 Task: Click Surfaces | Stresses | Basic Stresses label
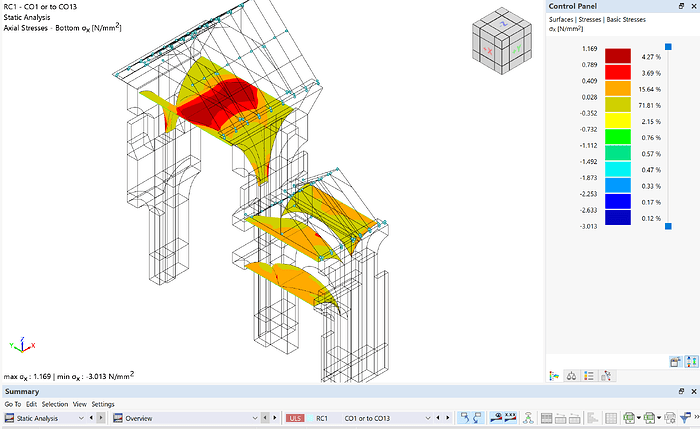point(597,19)
